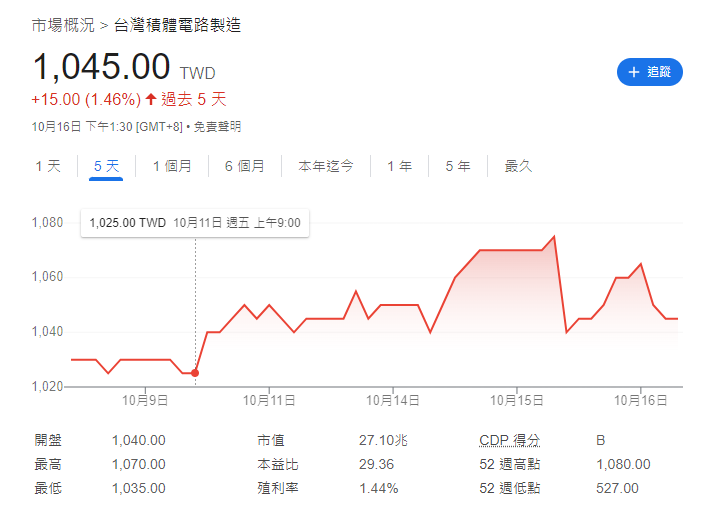Click the 開盤 value 1,040.00
This screenshot has width=722, height=510.
point(139,440)
